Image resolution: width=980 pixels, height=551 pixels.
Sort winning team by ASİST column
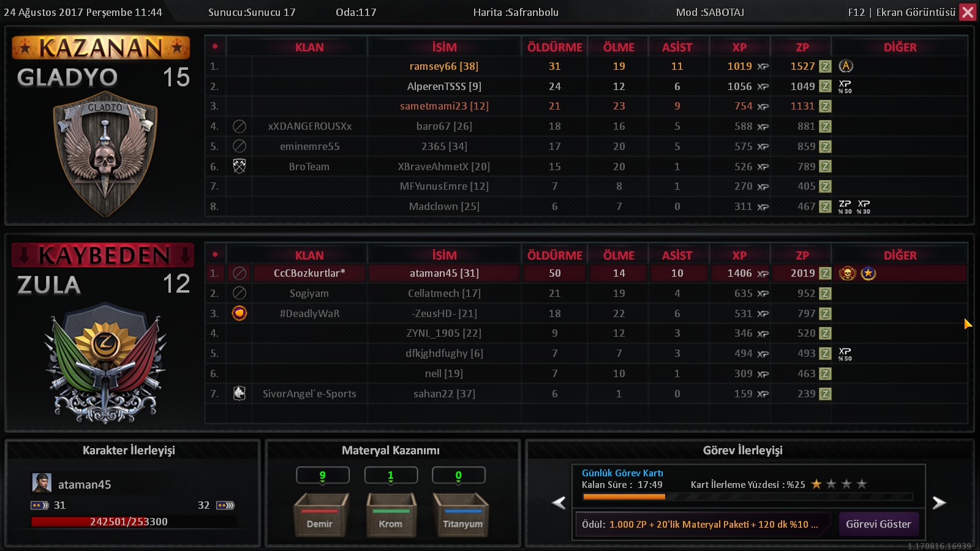tap(677, 47)
